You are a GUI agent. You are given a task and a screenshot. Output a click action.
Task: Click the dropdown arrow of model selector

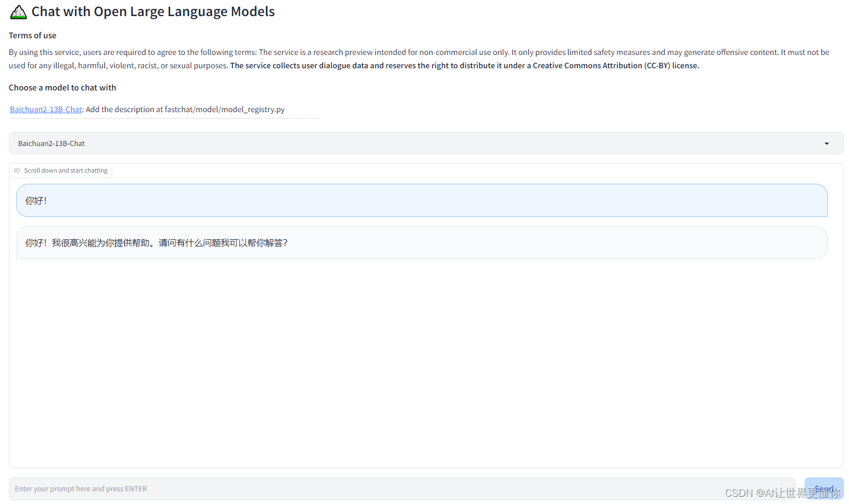[x=826, y=144]
